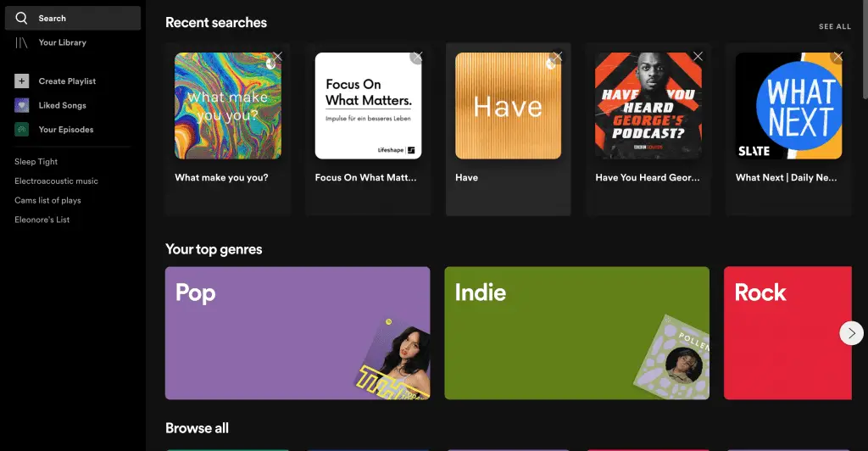Open the Your Library icon

point(21,42)
